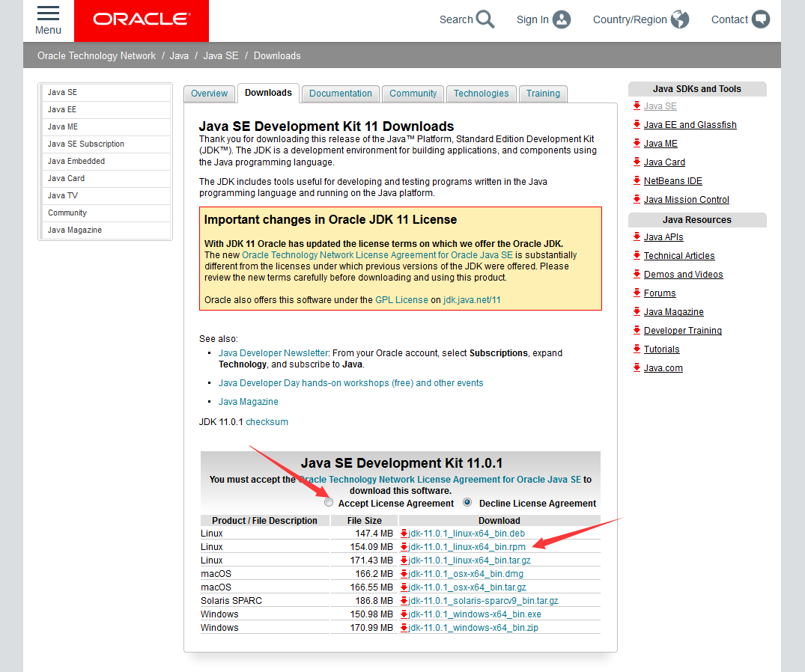Switch to the Downloads tab
The image size is (805, 672).
268,93
